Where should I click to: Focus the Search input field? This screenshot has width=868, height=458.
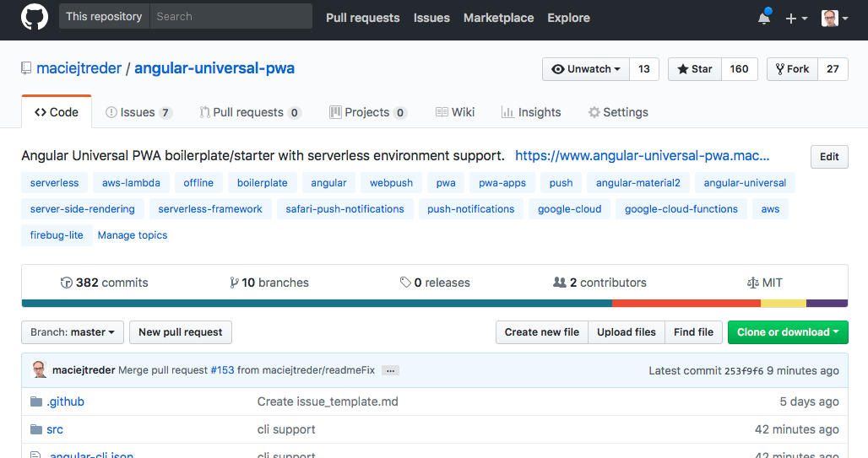tap(231, 17)
